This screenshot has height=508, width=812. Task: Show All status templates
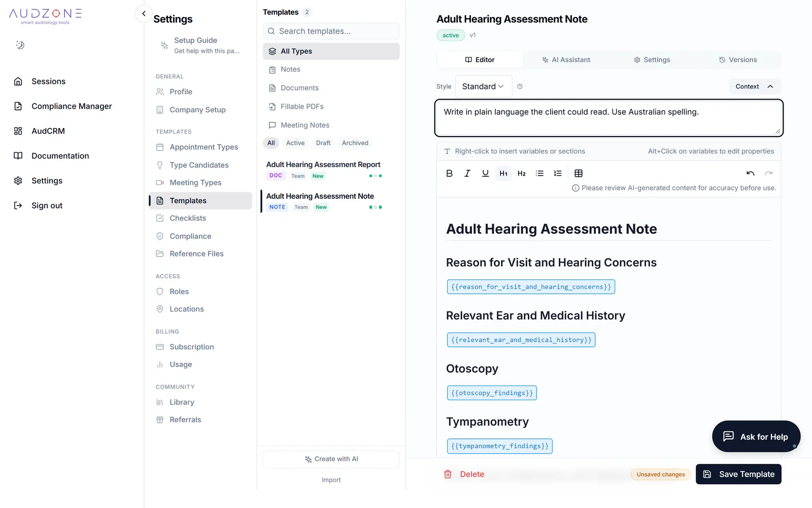pyautogui.click(x=271, y=143)
